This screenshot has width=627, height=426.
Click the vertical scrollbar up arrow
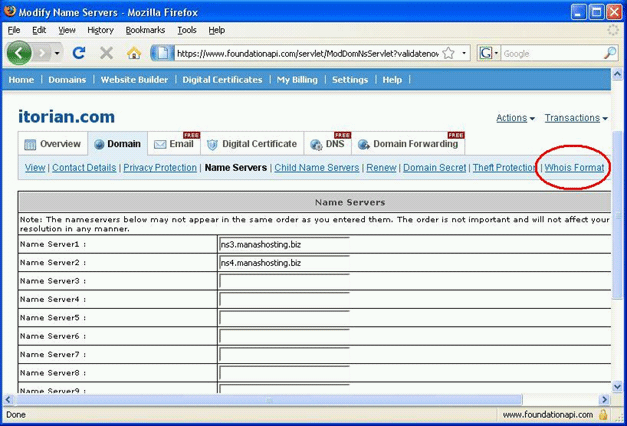[617, 74]
